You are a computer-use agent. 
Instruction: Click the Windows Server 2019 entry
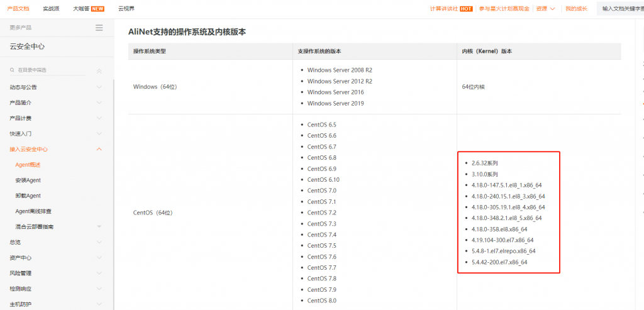click(336, 104)
